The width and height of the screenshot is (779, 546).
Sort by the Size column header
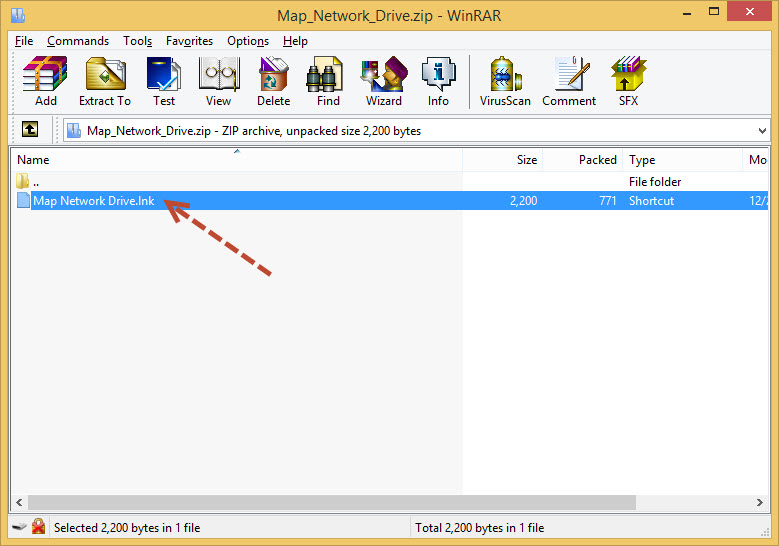tap(502, 159)
